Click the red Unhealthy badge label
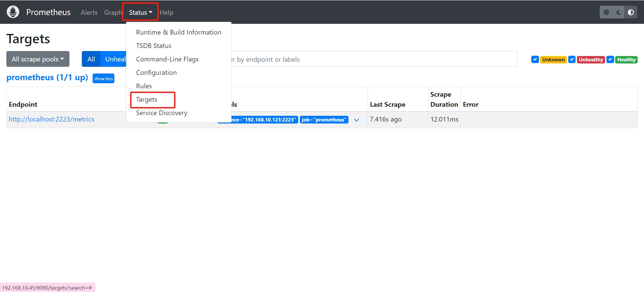 [x=591, y=59]
